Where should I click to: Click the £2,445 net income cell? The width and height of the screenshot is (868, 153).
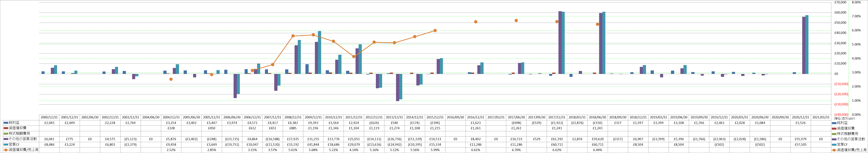click(x=49, y=123)
